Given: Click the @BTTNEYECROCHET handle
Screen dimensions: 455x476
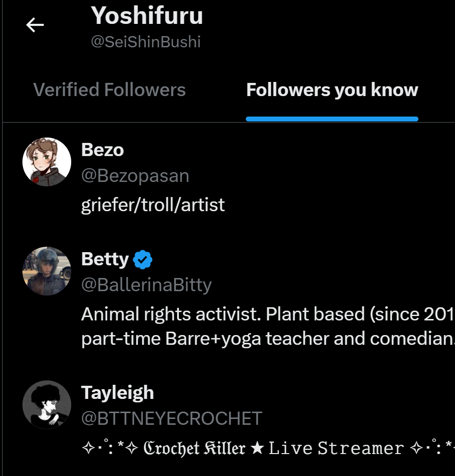Looking at the screenshot, I should (x=172, y=418).
